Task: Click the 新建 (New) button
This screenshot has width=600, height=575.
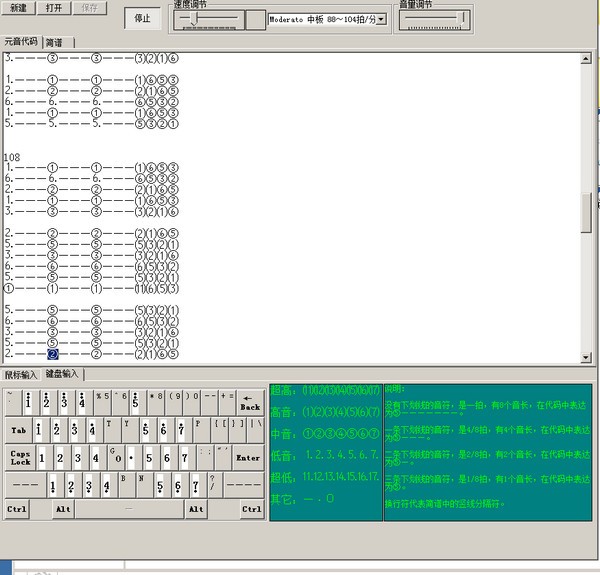Action: point(19,8)
